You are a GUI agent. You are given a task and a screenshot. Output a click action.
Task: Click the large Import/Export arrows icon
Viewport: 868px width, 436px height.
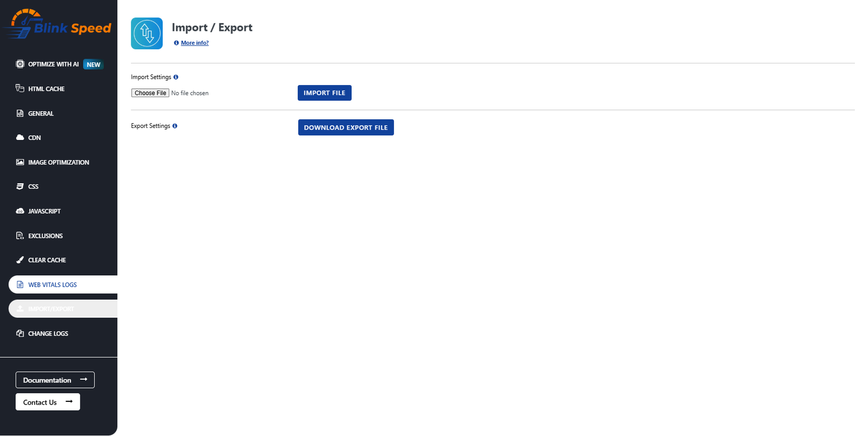point(146,34)
